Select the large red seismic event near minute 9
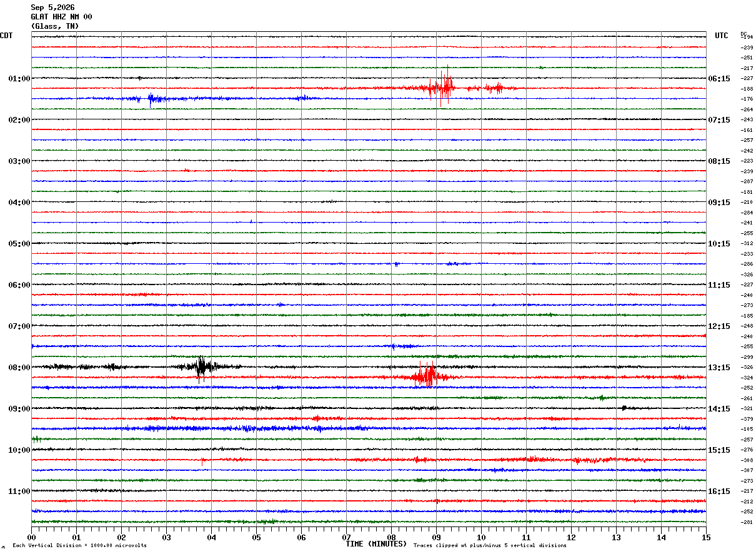Image resolution: width=756 pixels, height=554 pixels. tap(443, 87)
